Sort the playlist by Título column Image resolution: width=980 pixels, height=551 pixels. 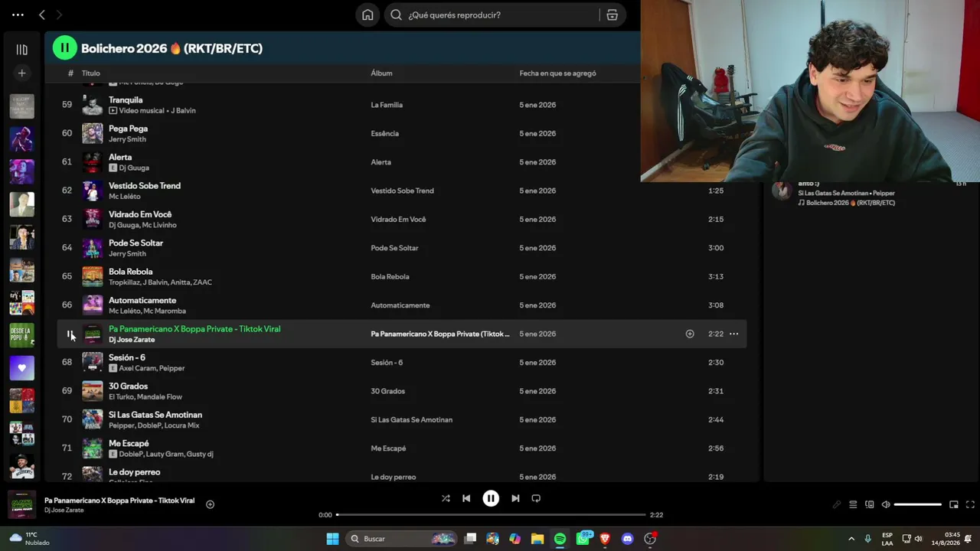click(91, 73)
